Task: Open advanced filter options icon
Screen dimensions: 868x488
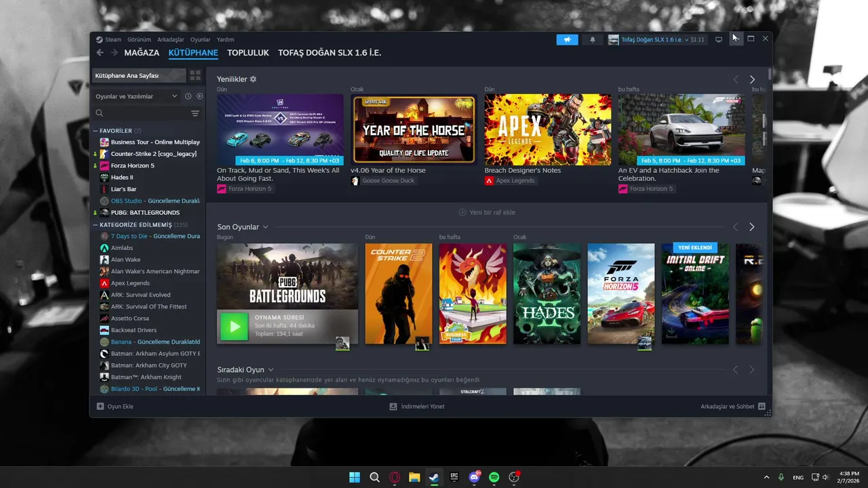Action: (195, 113)
